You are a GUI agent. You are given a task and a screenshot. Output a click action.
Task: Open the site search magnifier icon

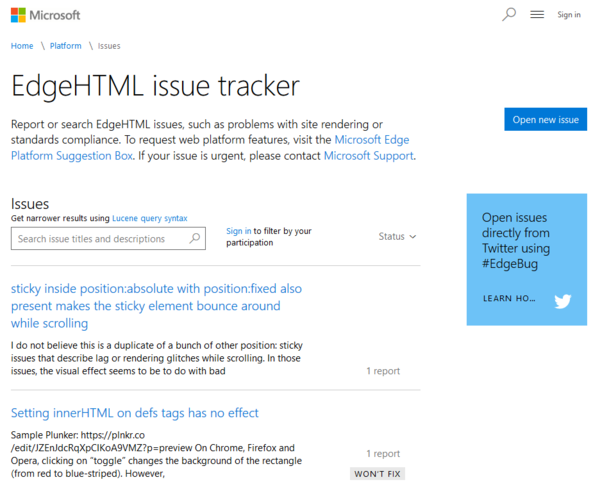[509, 15]
